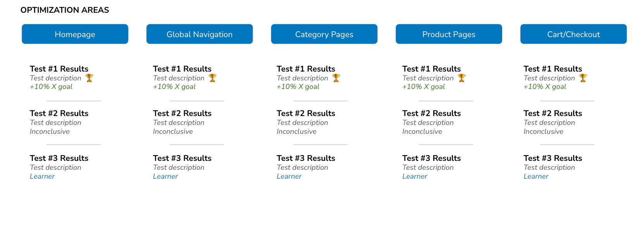This screenshot has height=239, width=644.
Task: Select the Global Navigation button
Action: click(x=200, y=34)
